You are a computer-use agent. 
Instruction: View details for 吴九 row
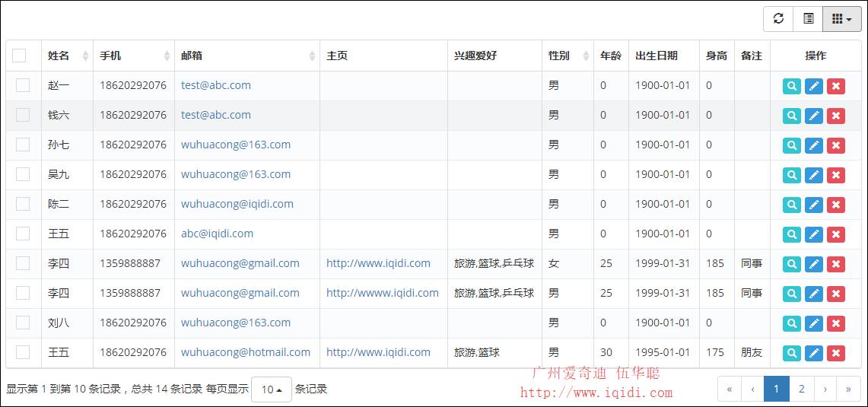pos(792,175)
